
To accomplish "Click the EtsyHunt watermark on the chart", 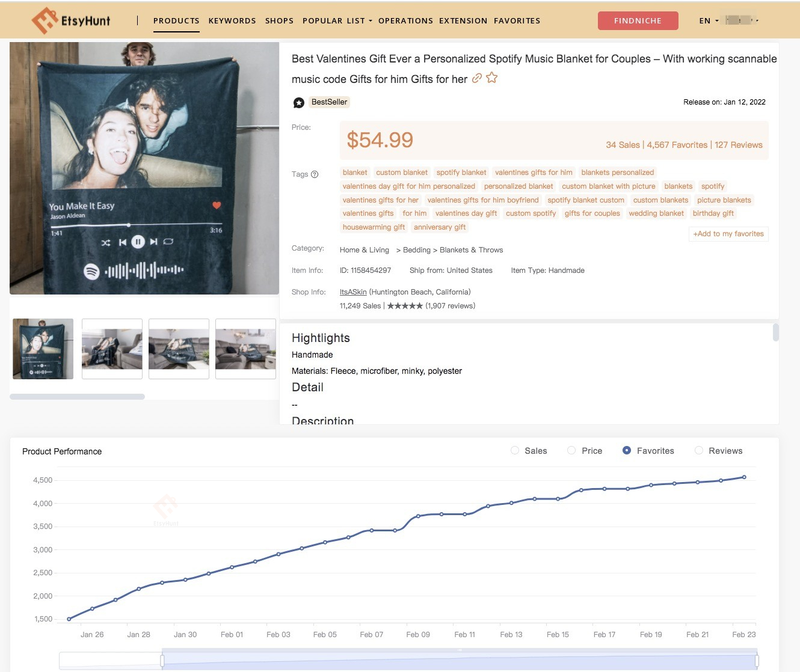I will pyautogui.click(x=166, y=507).
